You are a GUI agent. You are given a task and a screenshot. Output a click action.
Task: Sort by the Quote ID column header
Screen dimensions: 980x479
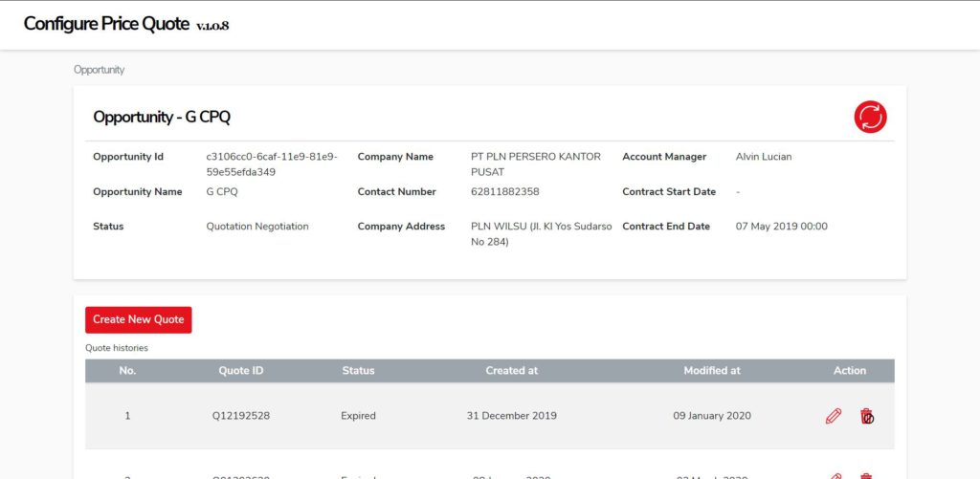tap(240, 370)
